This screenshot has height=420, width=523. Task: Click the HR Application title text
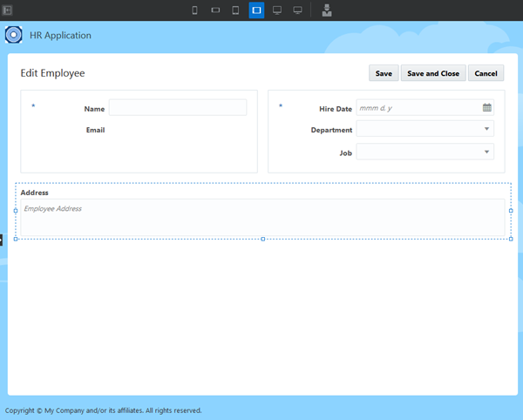click(60, 36)
